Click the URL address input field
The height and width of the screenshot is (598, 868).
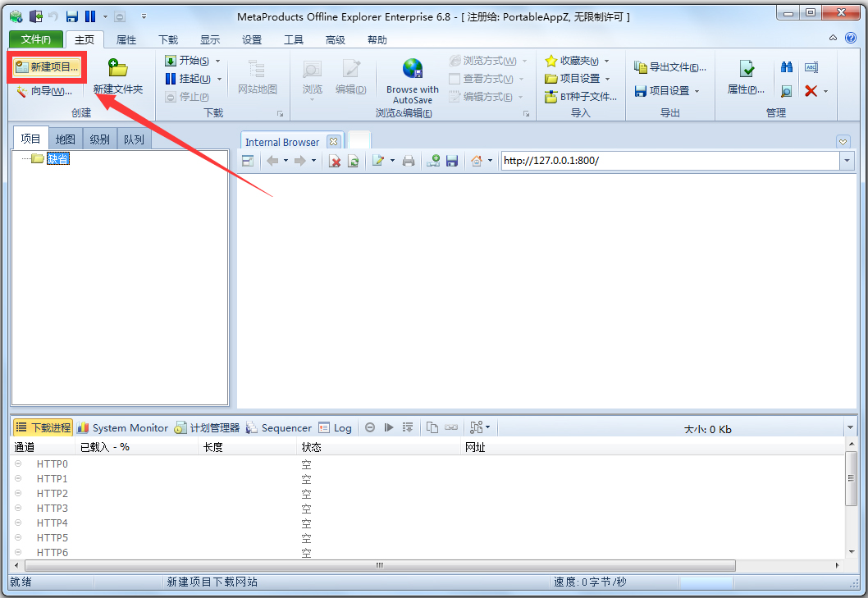pyautogui.click(x=669, y=161)
